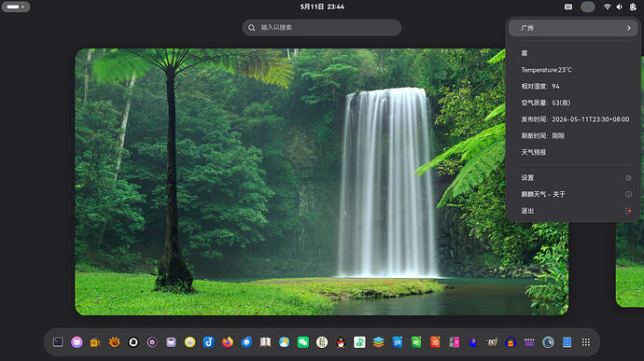Click the Wi-Fi status icon
This screenshot has width=644, height=361.
pyautogui.click(x=607, y=7)
